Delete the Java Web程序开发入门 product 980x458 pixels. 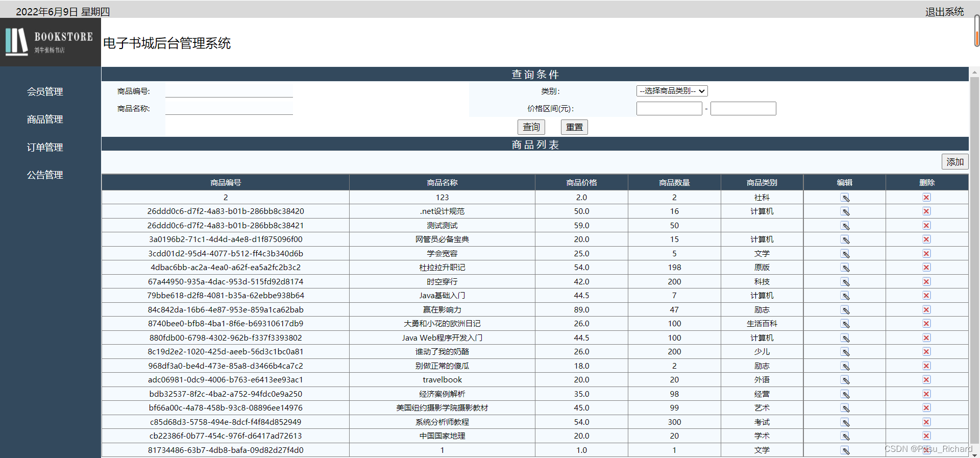(926, 338)
